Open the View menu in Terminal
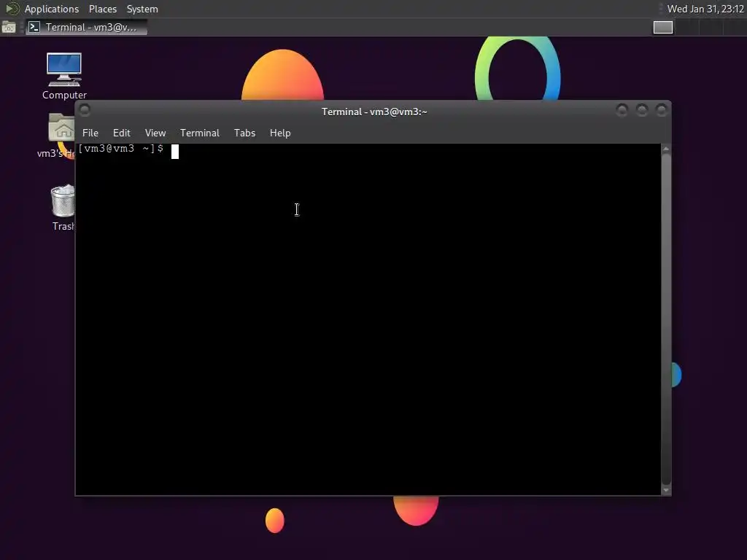This screenshot has width=747, height=560. click(155, 133)
